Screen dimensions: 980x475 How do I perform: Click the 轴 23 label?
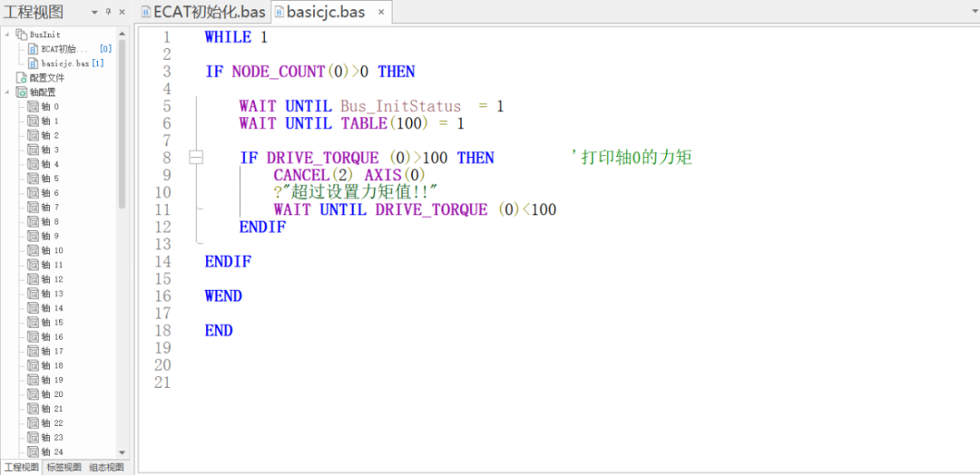pyautogui.click(x=53, y=438)
